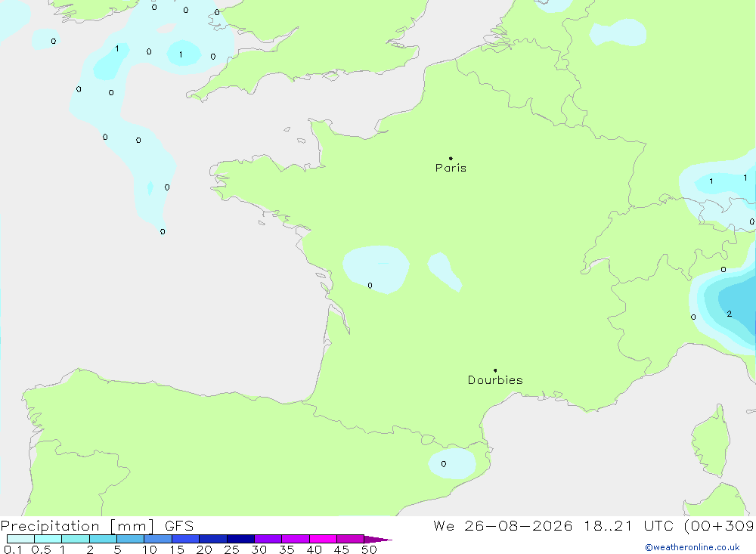Select the 25–30 mm legend swatch
Screen dimensions: 756x554
click(x=240, y=539)
